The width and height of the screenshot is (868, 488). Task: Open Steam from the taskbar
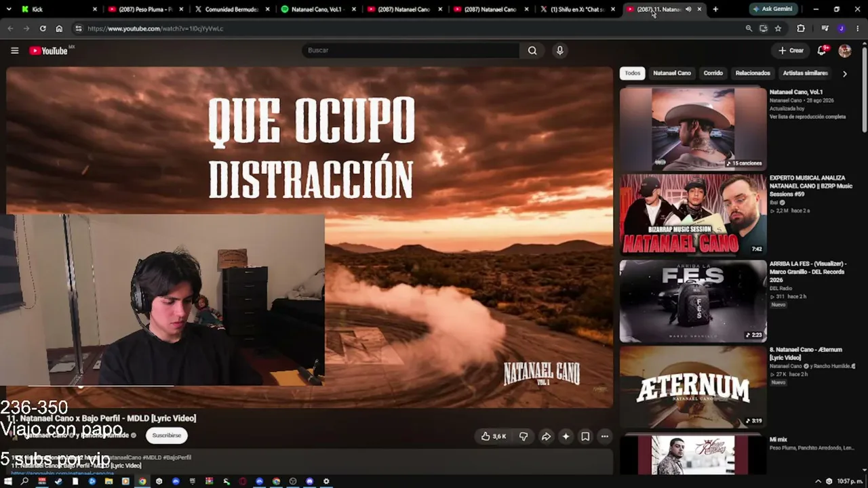58,481
